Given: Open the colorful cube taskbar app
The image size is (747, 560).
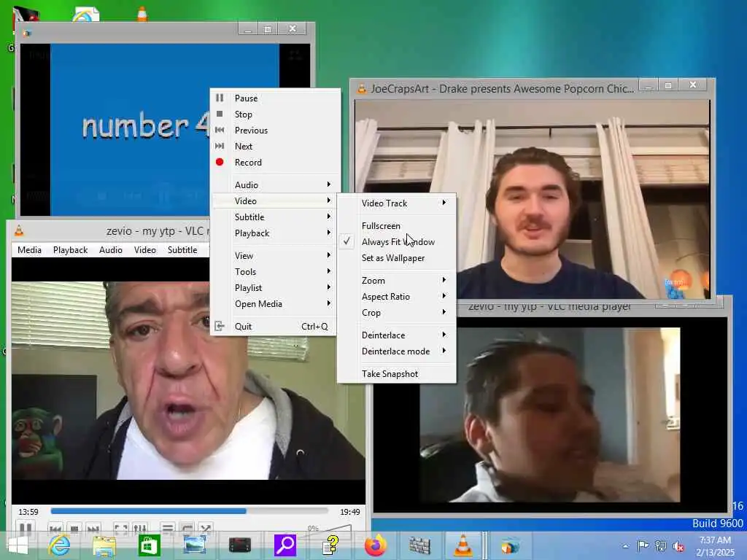Looking at the screenshot, I should pos(510,545).
